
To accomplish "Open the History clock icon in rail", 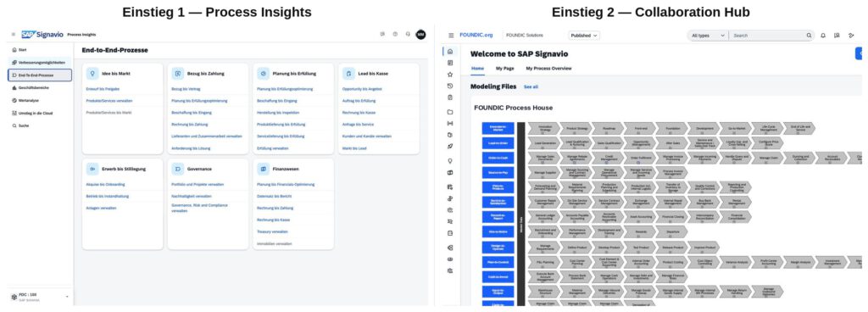I will [449, 86].
